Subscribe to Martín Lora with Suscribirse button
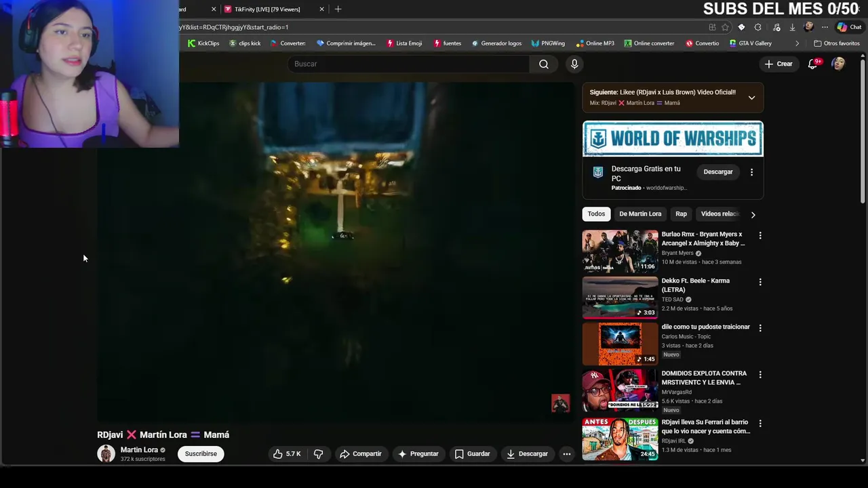 point(201,454)
